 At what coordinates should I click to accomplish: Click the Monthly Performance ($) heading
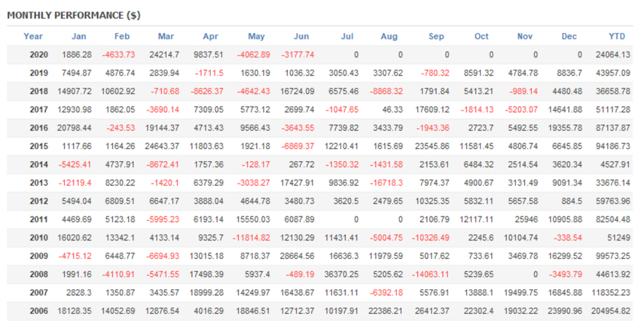74,15
